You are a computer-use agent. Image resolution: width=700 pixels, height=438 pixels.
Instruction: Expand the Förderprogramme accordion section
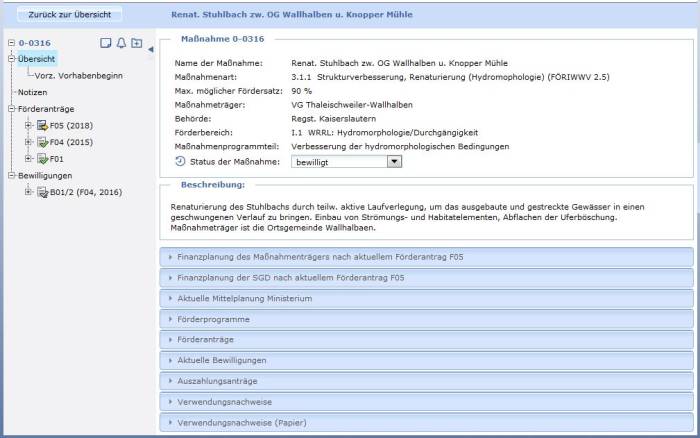coord(426,319)
